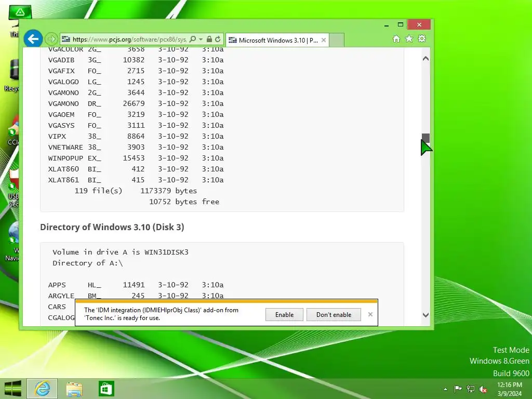This screenshot has height=399, width=532.
Task: Dismiss the add-on notification bar
Action: click(x=370, y=314)
